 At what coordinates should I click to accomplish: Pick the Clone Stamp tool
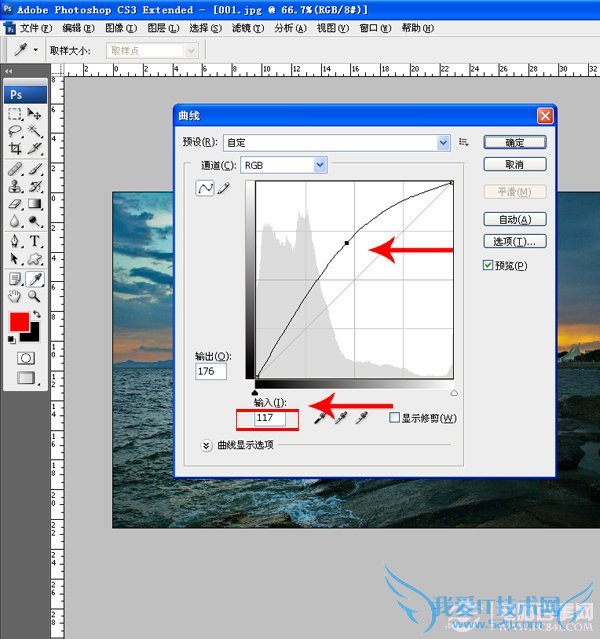[x=15, y=186]
